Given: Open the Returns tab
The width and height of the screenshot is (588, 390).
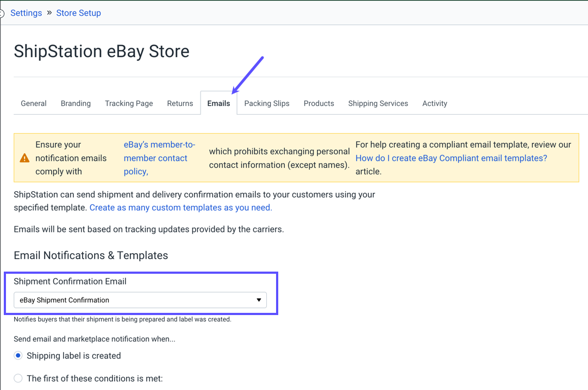Looking at the screenshot, I should [x=180, y=103].
